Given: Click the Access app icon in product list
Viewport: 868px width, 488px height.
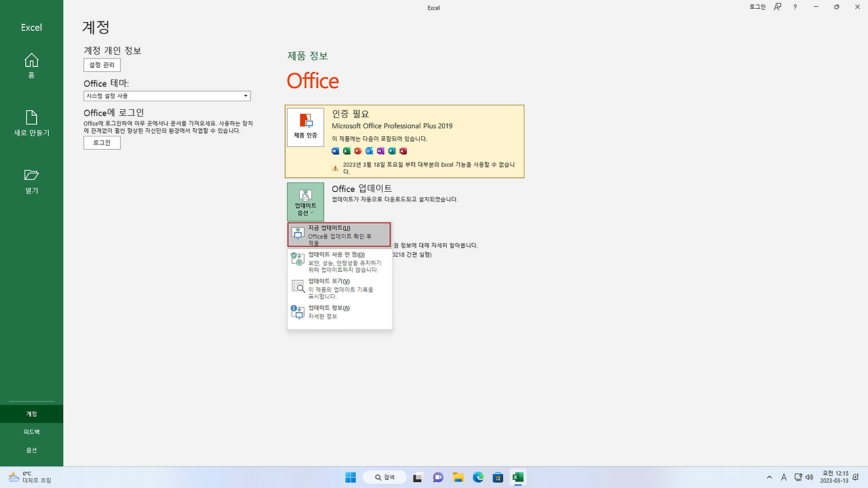Looking at the screenshot, I should tap(403, 150).
